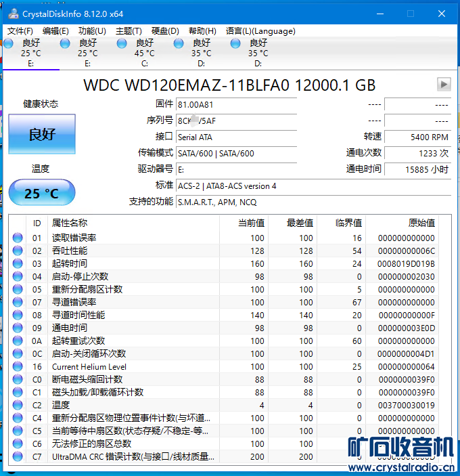Click the 支持的功能 S.M.A.R.T. field
The width and height of the screenshot is (460, 476).
pos(313,202)
